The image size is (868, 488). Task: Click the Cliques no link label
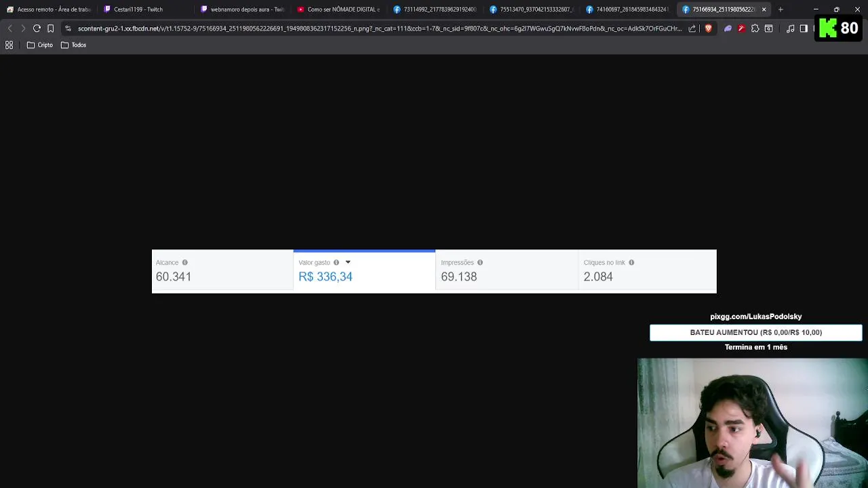[604, 262]
